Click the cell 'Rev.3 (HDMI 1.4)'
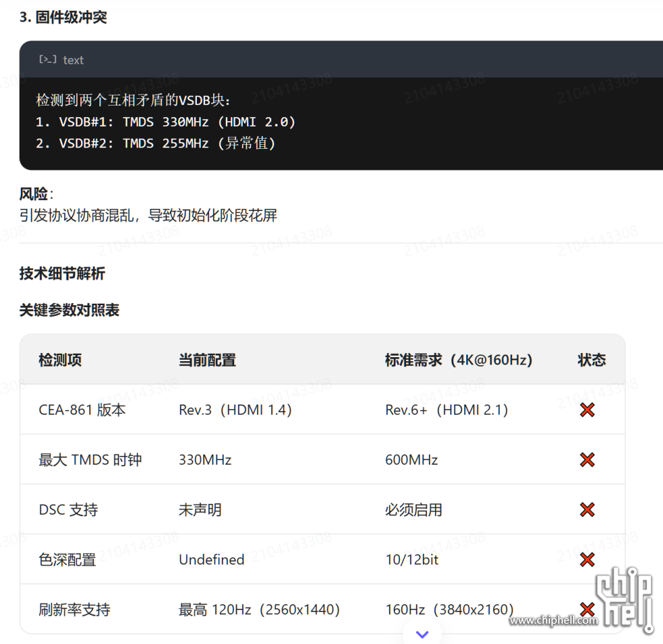This screenshot has height=644, width=663. click(235, 410)
